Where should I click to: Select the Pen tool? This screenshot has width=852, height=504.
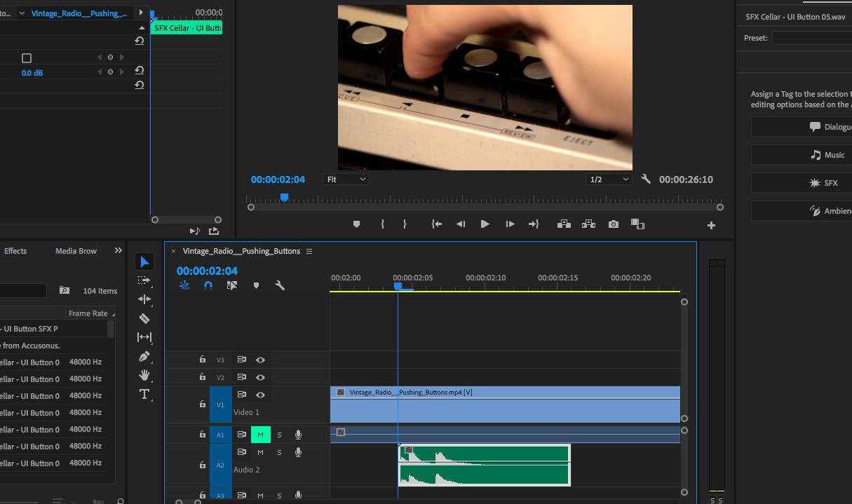[x=144, y=356]
